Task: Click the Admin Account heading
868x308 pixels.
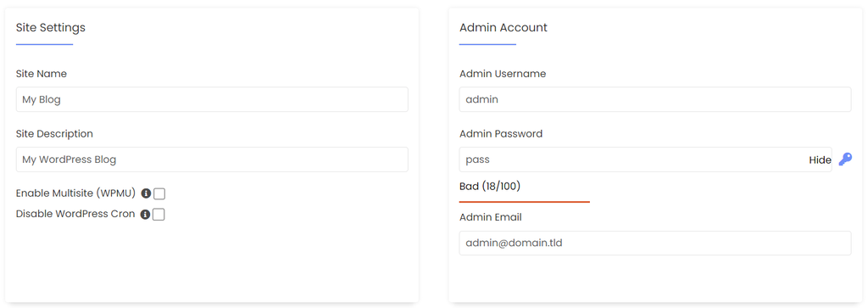Action: click(504, 27)
